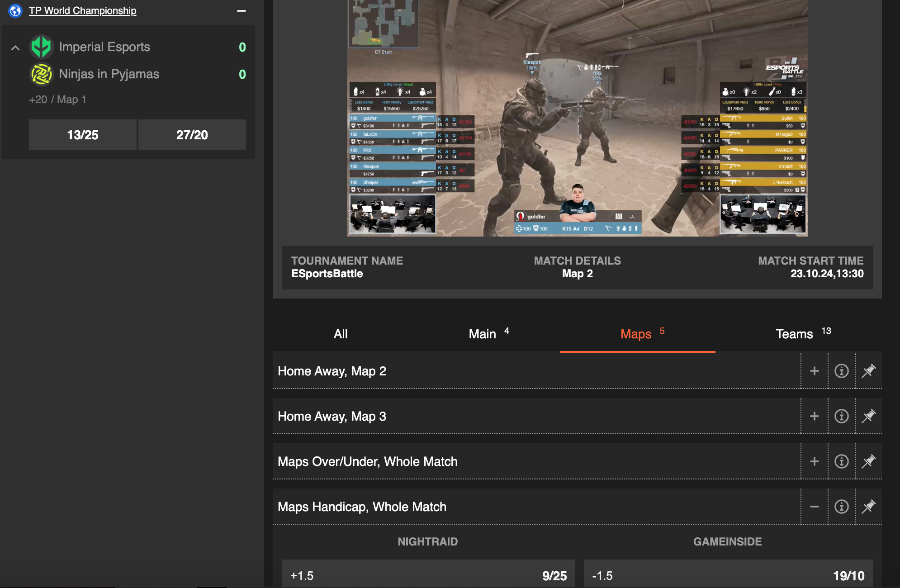Click the Home Away, Map 2 market title
900x588 pixels.
(x=332, y=371)
